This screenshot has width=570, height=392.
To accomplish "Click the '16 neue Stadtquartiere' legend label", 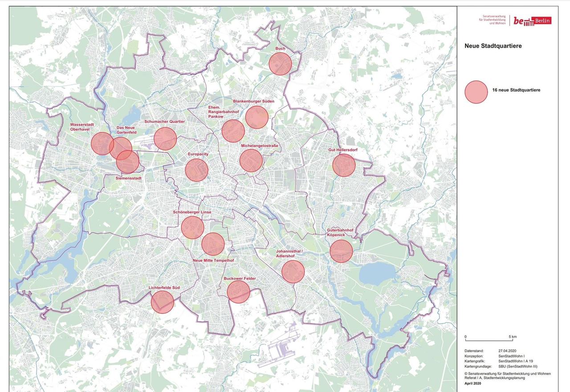I will 517,90.
